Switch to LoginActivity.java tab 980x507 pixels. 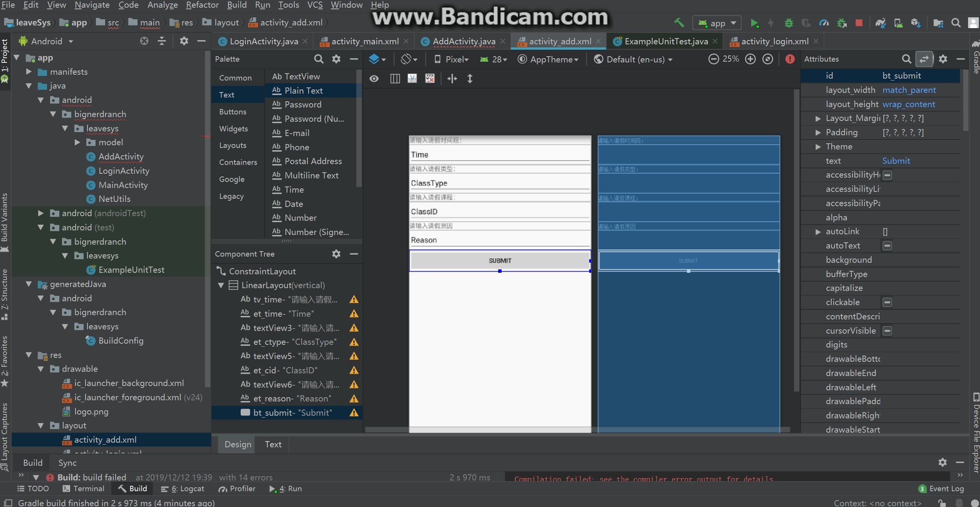pos(263,41)
